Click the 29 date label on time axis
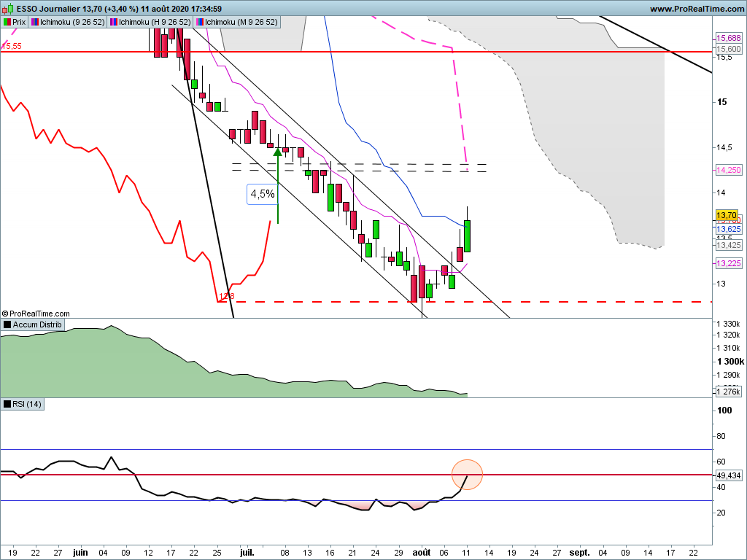 pyautogui.click(x=399, y=553)
